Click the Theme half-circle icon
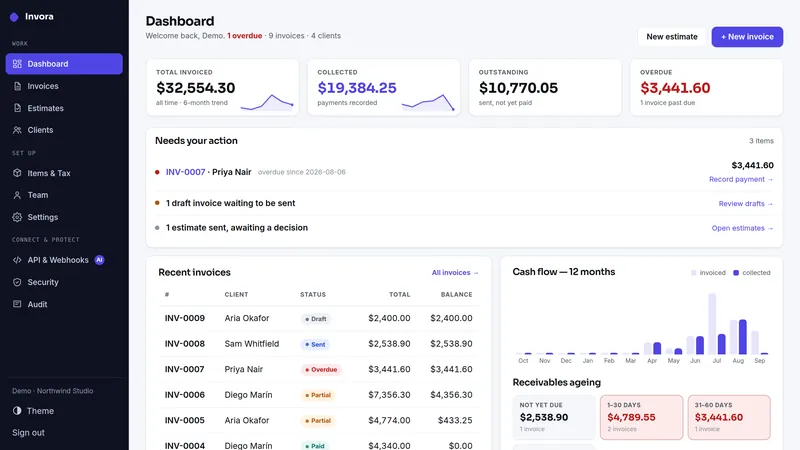 tap(17, 411)
